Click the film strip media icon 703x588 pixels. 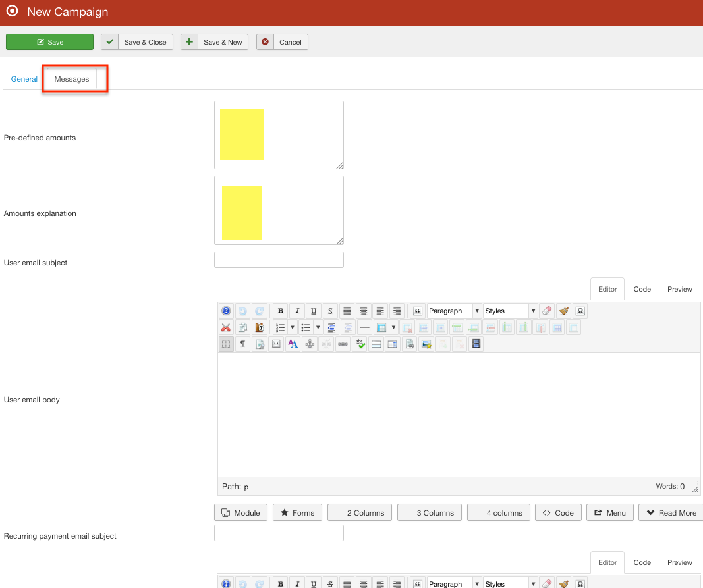[x=476, y=344]
